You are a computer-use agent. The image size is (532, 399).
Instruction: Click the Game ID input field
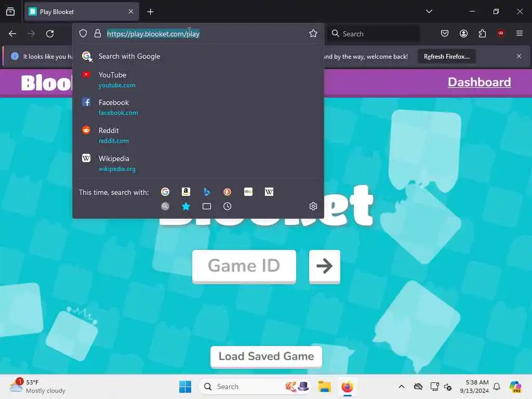click(x=244, y=266)
